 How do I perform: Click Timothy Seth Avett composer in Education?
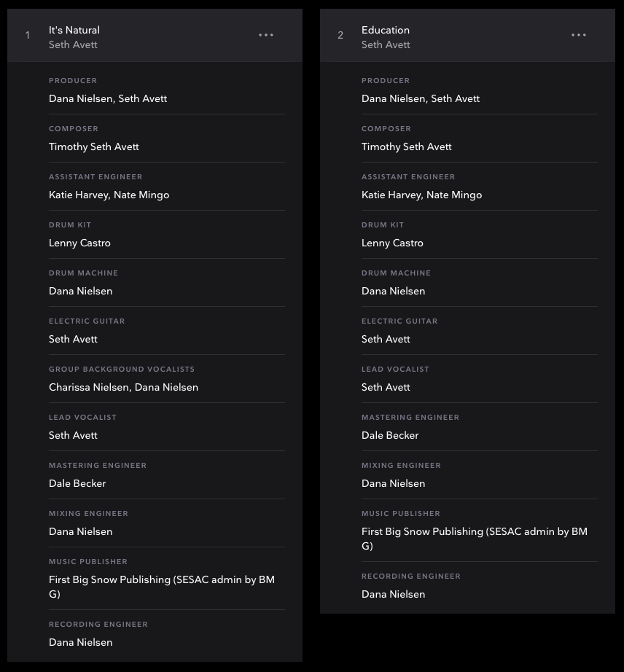pos(406,146)
